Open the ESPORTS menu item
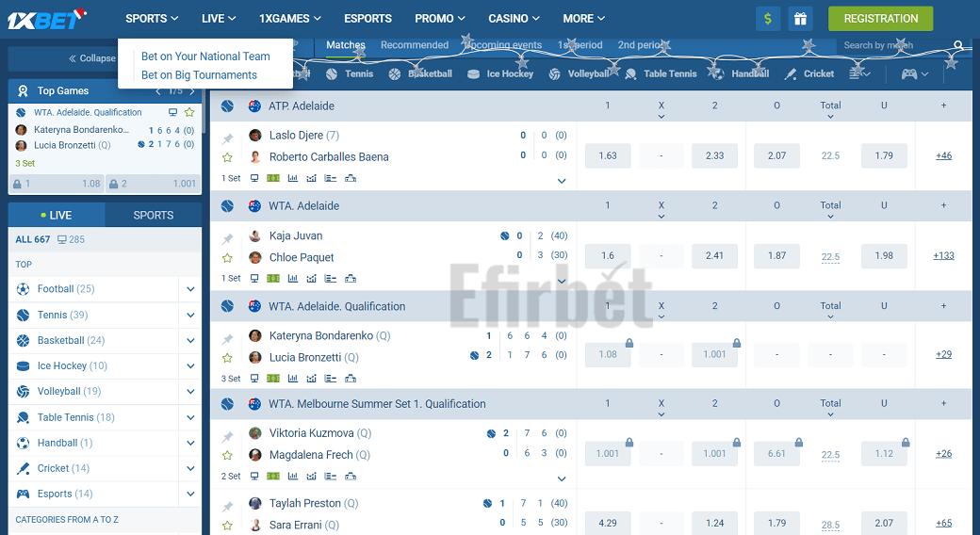The height and width of the screenshot is (535, 980). pyautogui.click(x=367, y=19)
